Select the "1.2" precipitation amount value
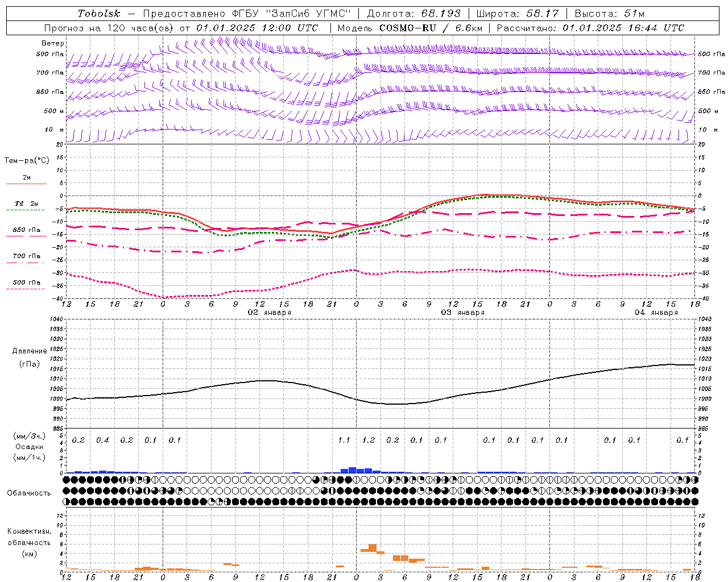This screenshot has width=728, height=582. point(369,440)
